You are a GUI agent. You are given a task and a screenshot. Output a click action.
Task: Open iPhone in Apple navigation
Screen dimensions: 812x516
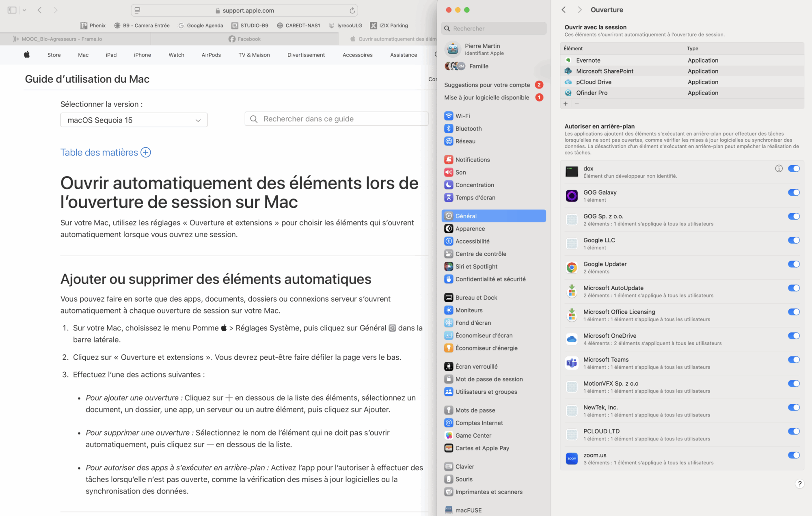click(x=143, y=55)
